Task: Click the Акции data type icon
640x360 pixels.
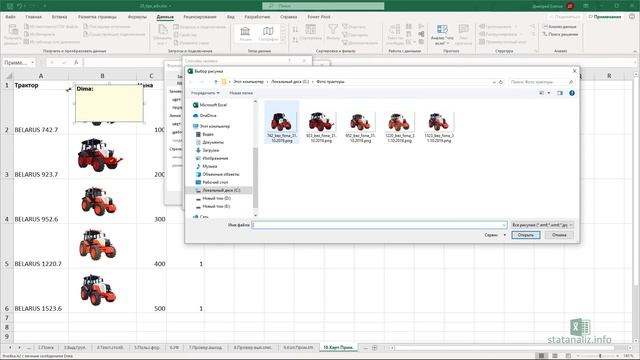Action: click(x=245, y=33)
